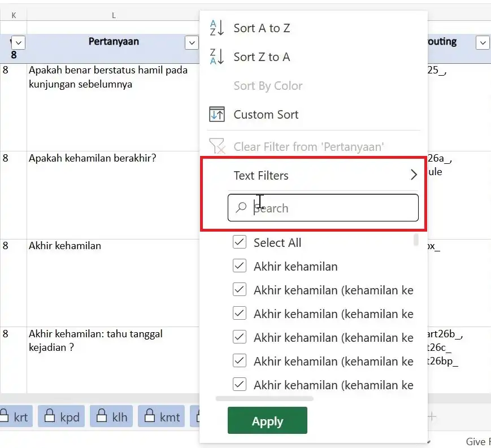Open the Pertanyaan column filter dropdown
The image size is (491, 448).
point(192,42)
